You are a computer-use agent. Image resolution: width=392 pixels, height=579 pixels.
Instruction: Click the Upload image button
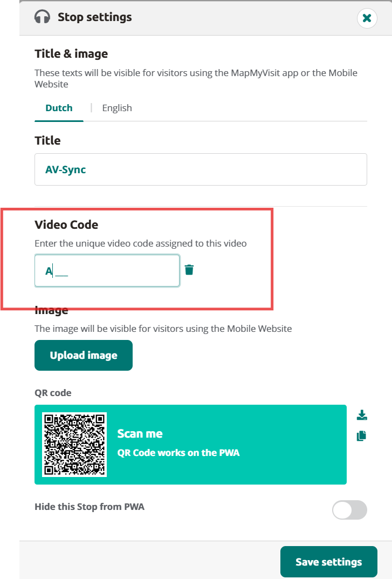pyautogui.click(x=84, y=355)
